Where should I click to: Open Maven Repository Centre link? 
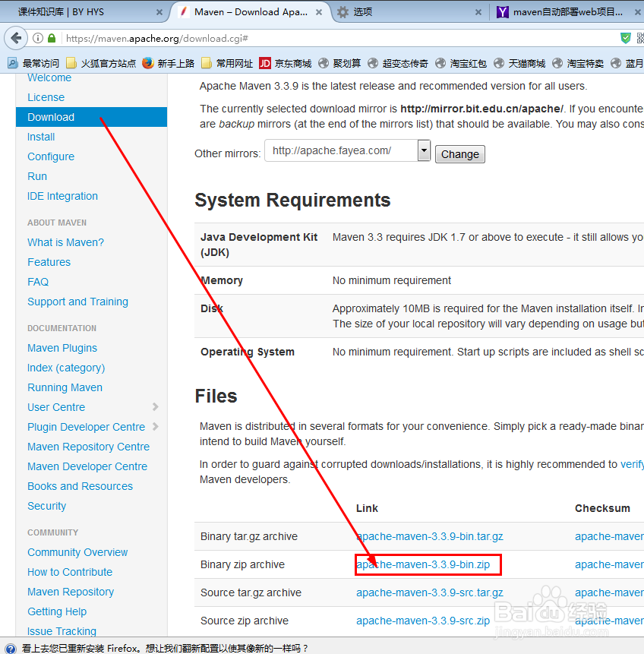point(88,447)
